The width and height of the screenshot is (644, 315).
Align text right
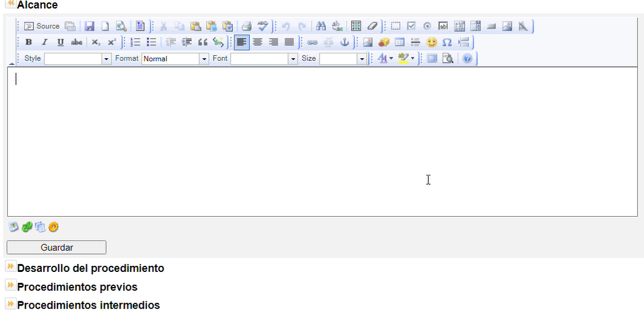(x=273, y=42)
